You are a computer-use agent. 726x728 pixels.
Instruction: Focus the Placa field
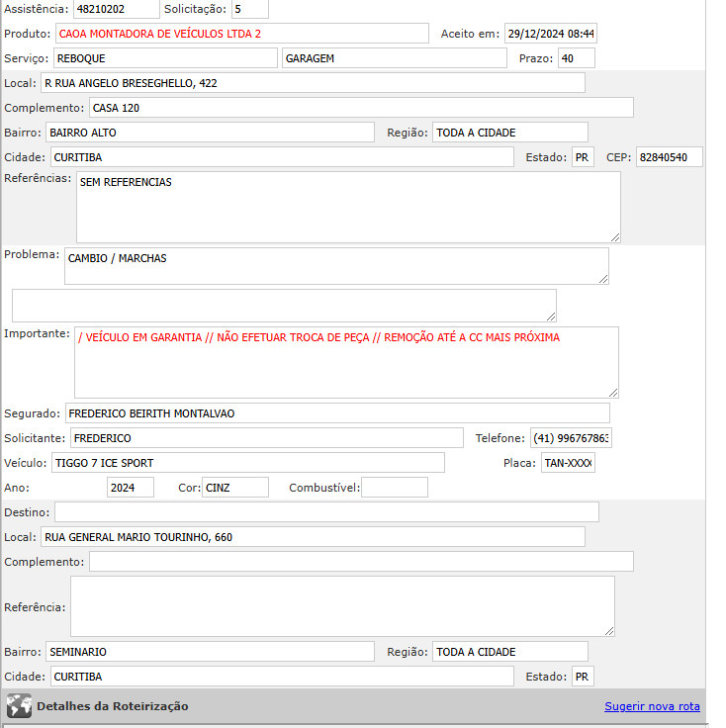(568, 463)
